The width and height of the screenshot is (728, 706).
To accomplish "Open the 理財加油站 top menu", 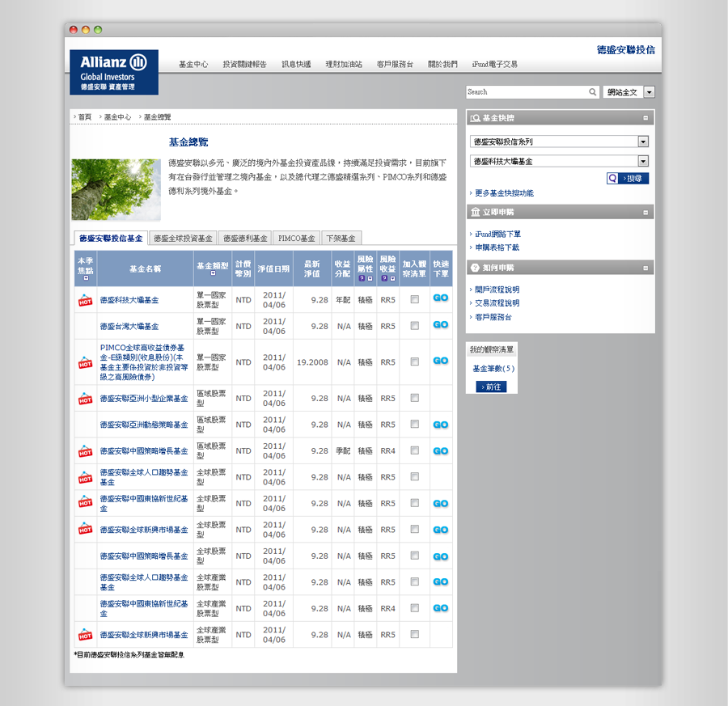I will click(344, 64).
